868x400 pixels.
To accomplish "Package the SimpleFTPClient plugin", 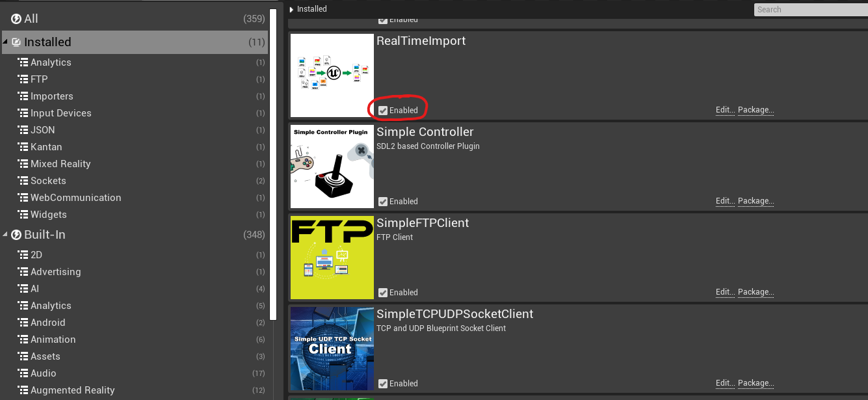I will point(756,293).
